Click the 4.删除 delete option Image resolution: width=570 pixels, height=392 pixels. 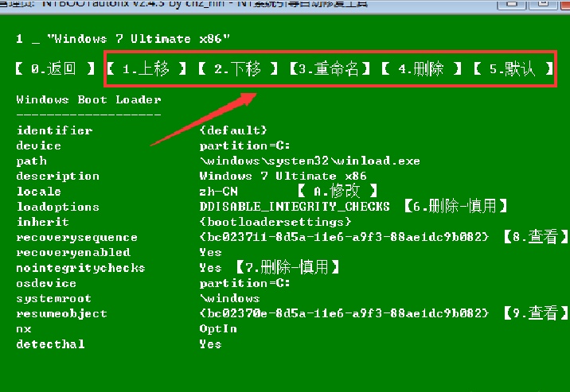pos(421,68)
